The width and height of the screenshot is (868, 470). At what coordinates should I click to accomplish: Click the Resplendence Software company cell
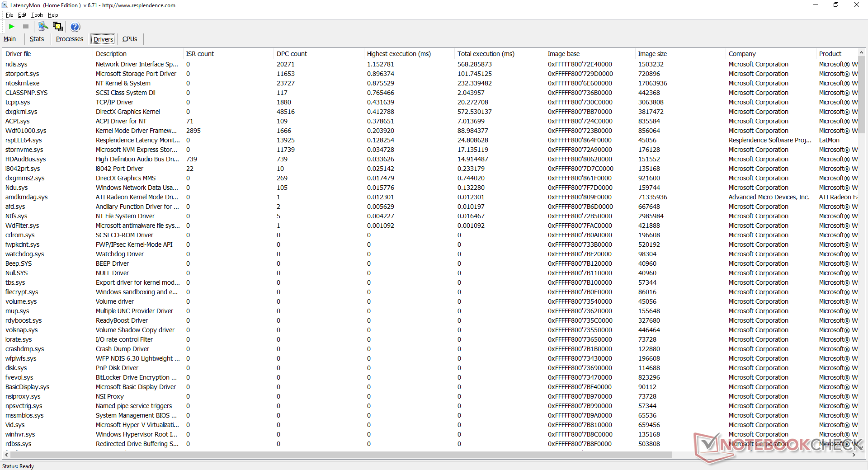[x=770, y=140]
